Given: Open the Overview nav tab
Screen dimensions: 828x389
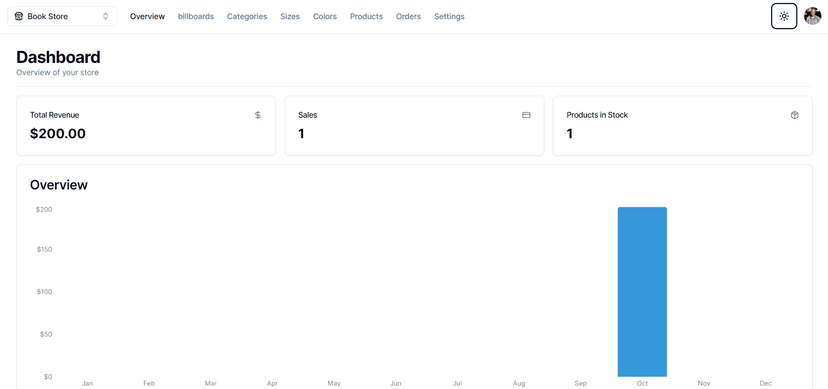Looking at the screenshot, I should (x=147, y=16).
